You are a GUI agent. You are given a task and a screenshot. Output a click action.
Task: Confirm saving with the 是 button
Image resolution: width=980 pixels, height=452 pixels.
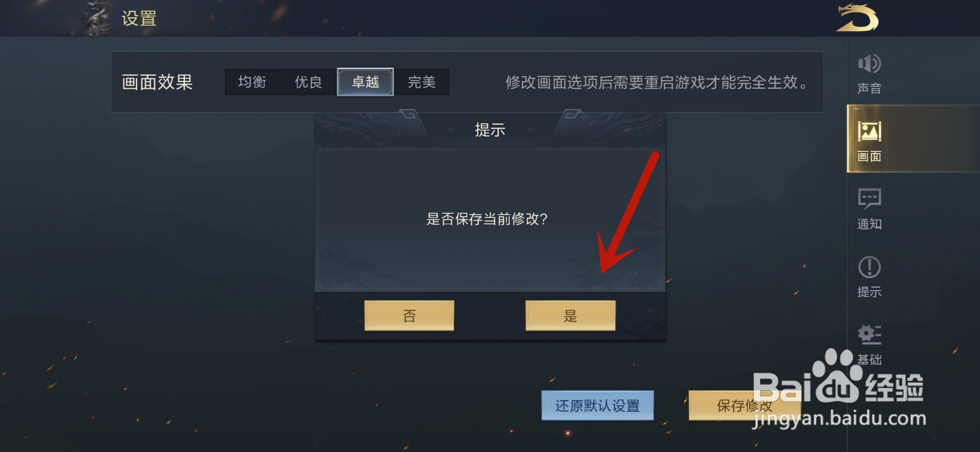pos(570,315)
